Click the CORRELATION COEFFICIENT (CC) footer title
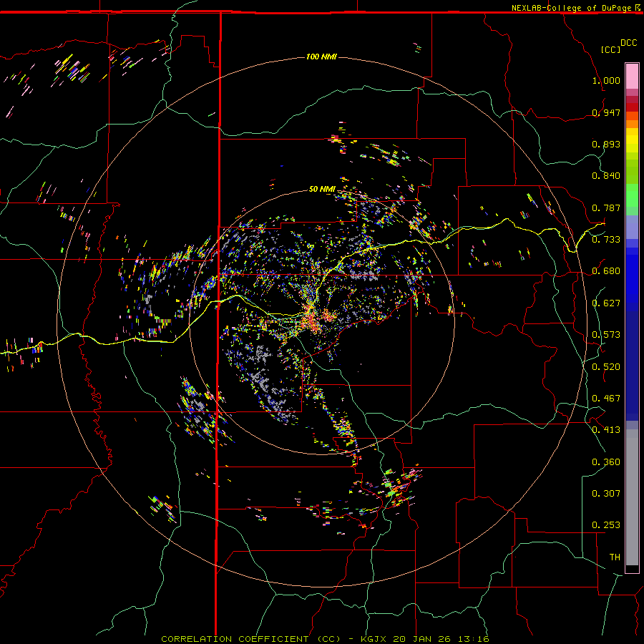The width and height of the screenshot is (644, 644). click(x=250, y=639)
